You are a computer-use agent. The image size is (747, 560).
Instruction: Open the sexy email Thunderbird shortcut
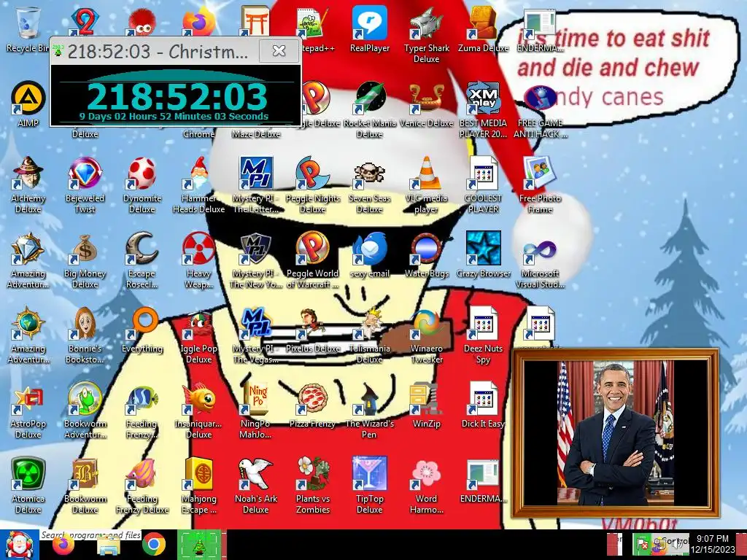(370, 255)
